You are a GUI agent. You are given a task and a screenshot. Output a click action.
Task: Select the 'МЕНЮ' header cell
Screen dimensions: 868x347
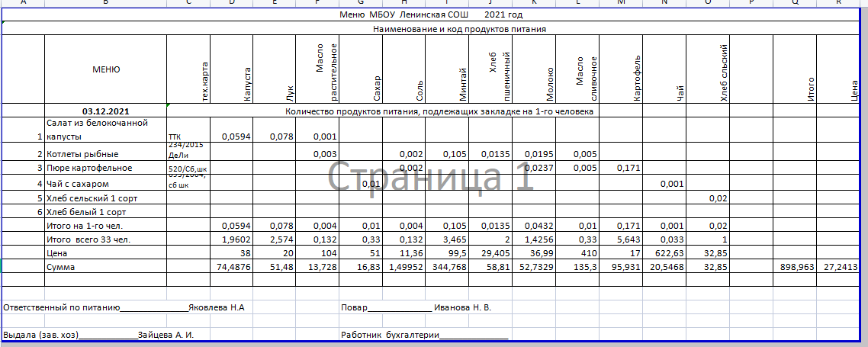point(105,69)
